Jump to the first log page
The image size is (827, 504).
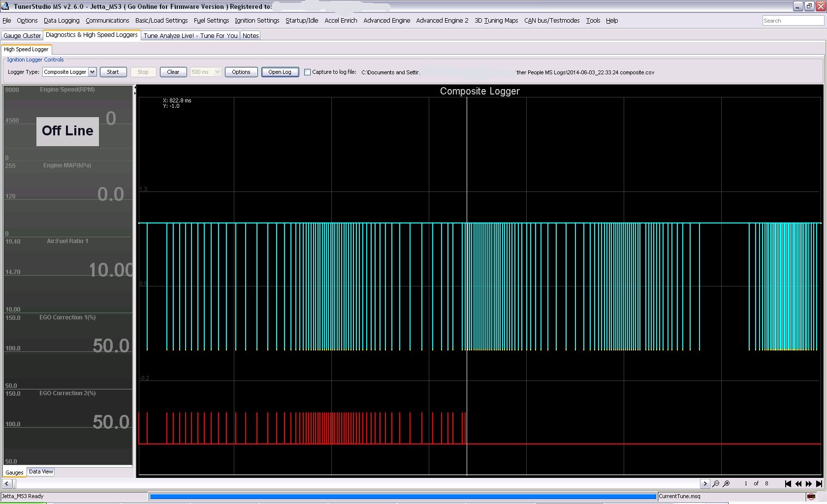click(x=788, y=484)
